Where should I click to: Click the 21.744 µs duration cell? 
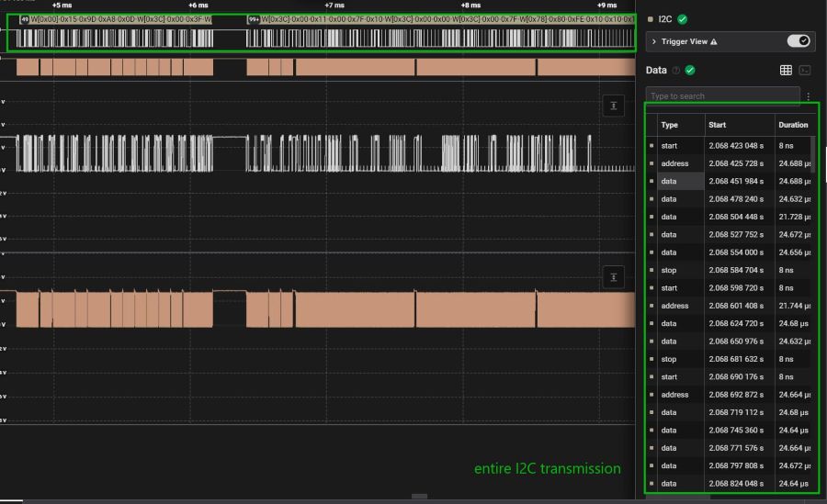794,306
